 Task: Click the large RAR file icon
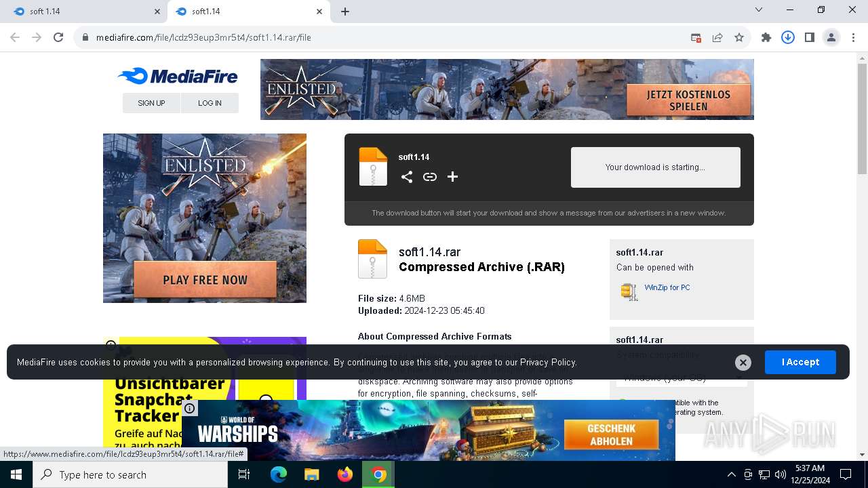tap(372, 259)
